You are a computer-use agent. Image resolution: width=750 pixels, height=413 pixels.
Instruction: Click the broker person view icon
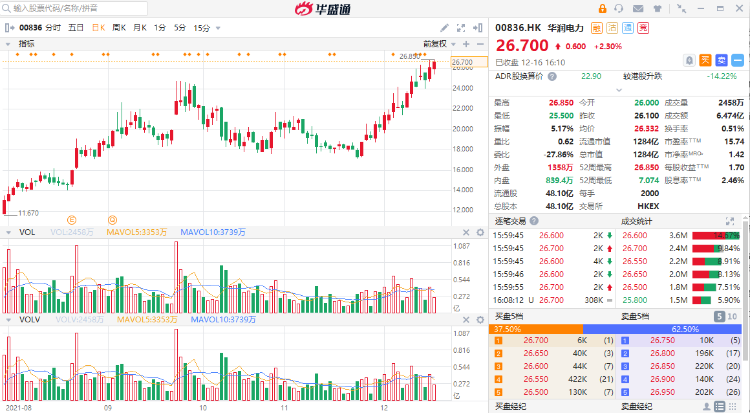(706, 407)
